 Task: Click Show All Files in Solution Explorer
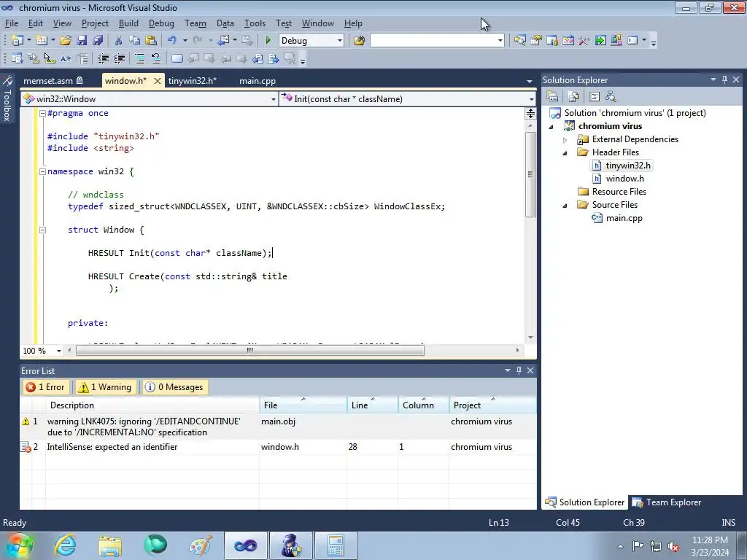point(573,97)
